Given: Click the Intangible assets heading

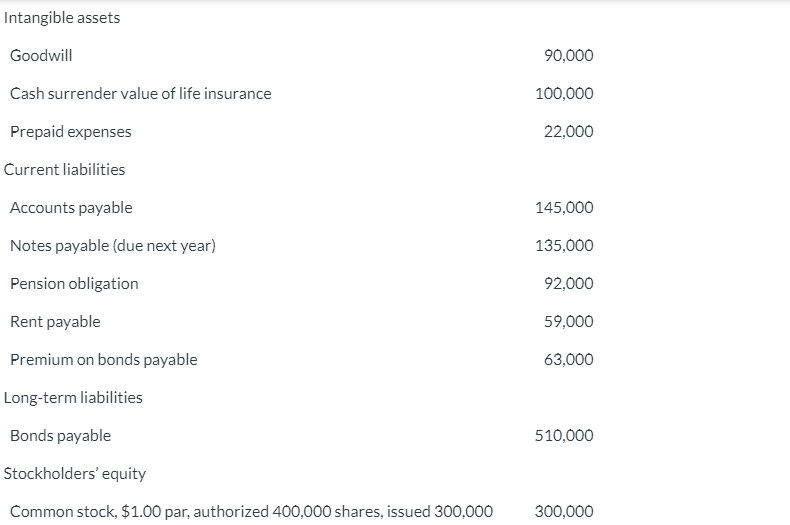Looking at the screenshot, I should (x=62, y=18).
